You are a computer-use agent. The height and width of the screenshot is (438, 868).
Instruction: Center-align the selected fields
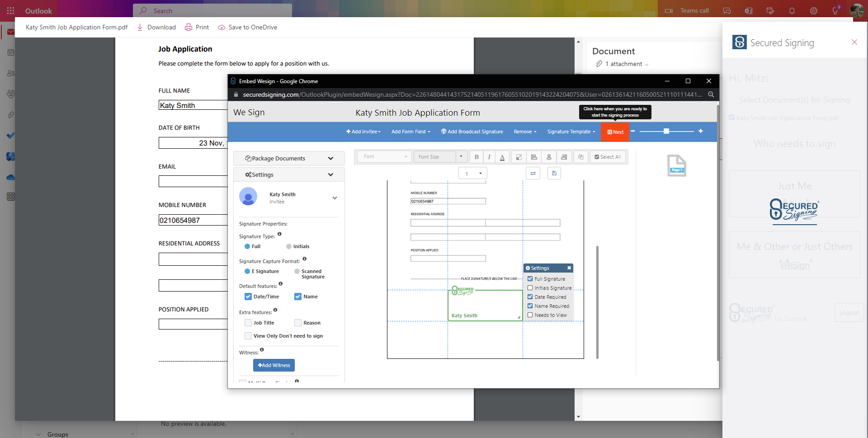click(549, 157)
